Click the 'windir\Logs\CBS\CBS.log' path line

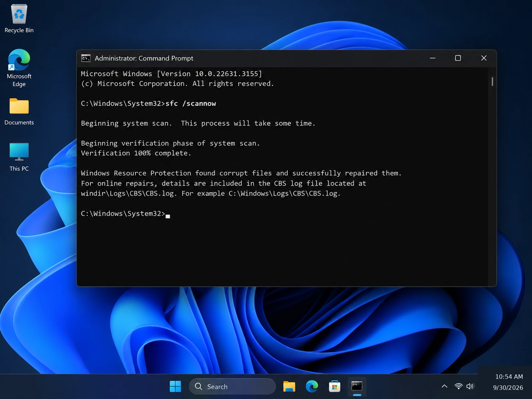tap(211, 193)
